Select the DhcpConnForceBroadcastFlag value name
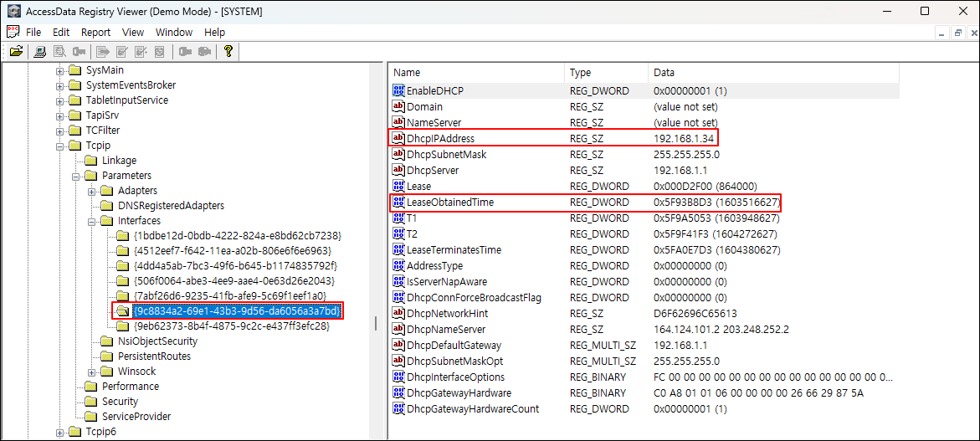The width and height of the screenshot is (980, 441). coord(474,297)
